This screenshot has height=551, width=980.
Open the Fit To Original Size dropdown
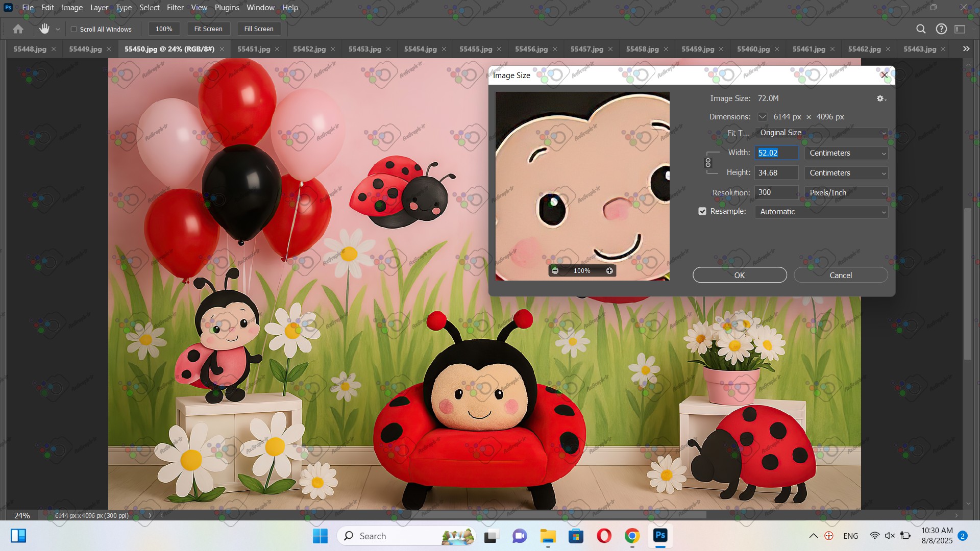tap(821, 133)
